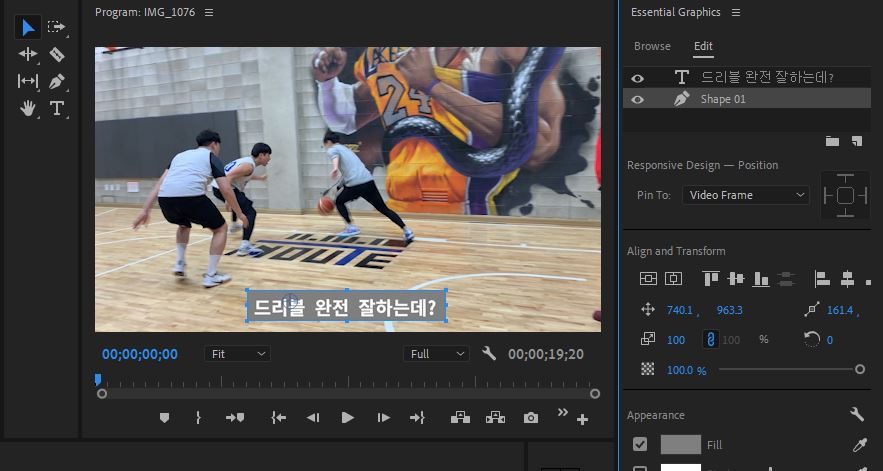
Task: Toggle the uniform scale link lock
Action: pyautogui.click(x=711, y=339)
